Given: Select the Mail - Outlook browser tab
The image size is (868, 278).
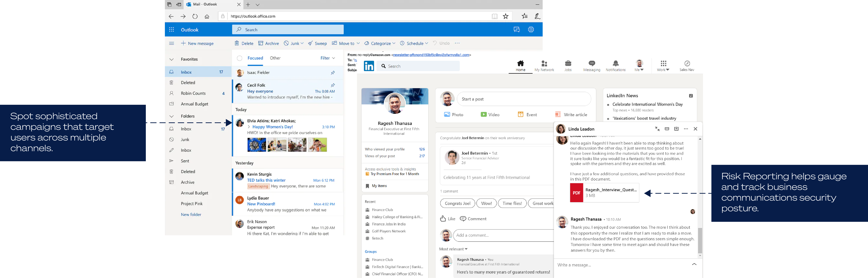Looking at the screenshot, I should point(213,4).
